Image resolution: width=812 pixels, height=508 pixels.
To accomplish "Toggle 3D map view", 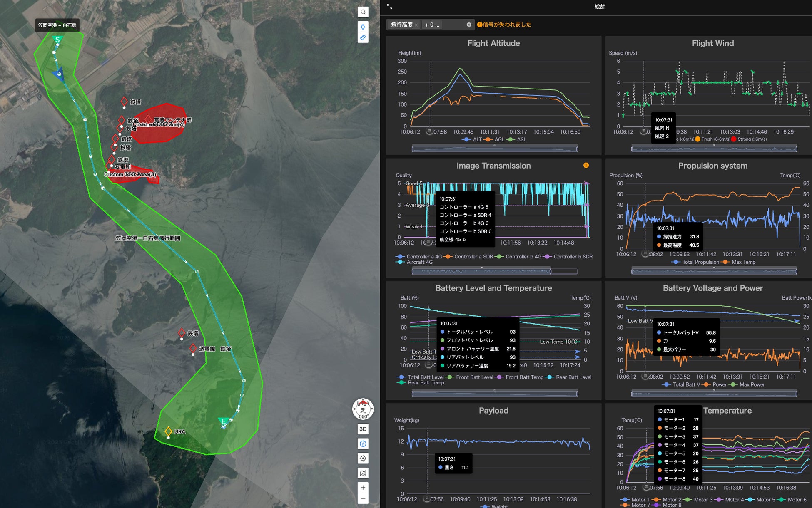I will [363, 429].
